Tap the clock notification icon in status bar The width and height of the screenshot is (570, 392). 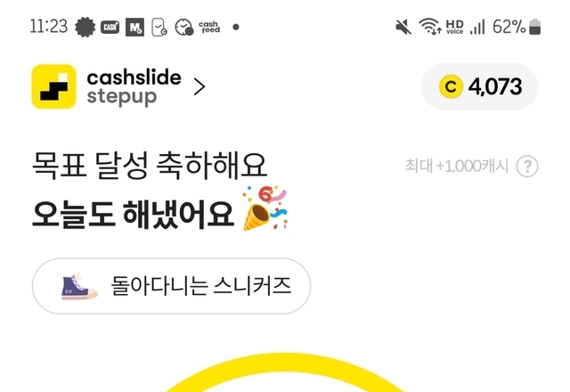(x=184, y=27)
